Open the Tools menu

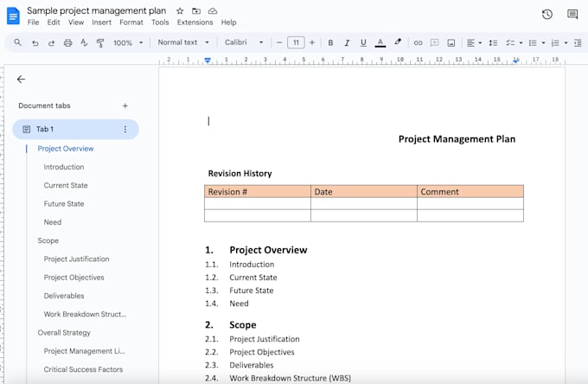point(160,22)
